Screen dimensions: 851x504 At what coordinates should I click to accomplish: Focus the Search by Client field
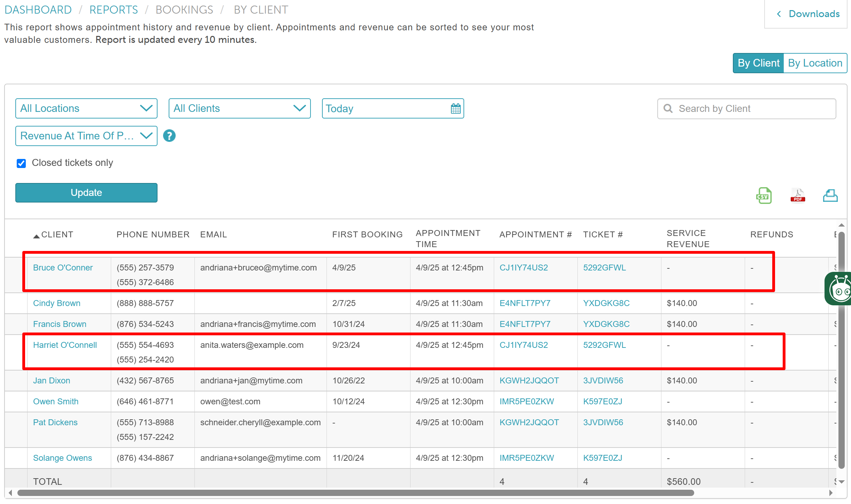tap(753, 108)
